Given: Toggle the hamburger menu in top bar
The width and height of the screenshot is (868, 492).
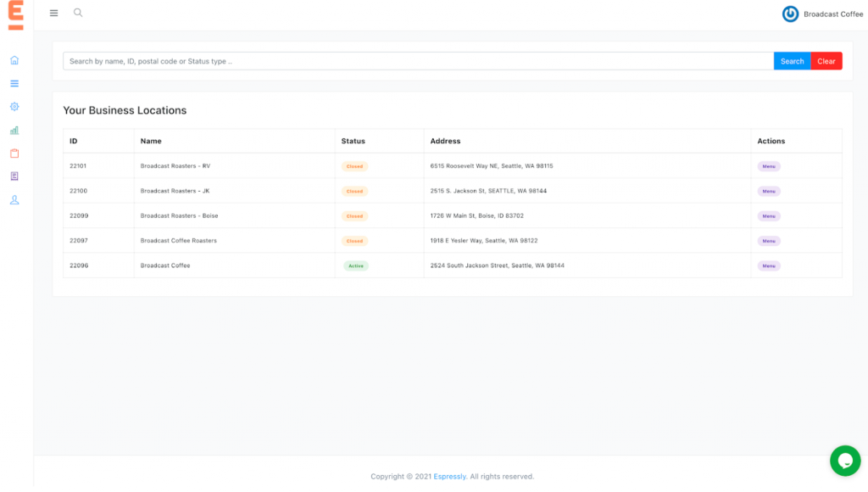Looking at the screenshot, I should coord(54,13).
